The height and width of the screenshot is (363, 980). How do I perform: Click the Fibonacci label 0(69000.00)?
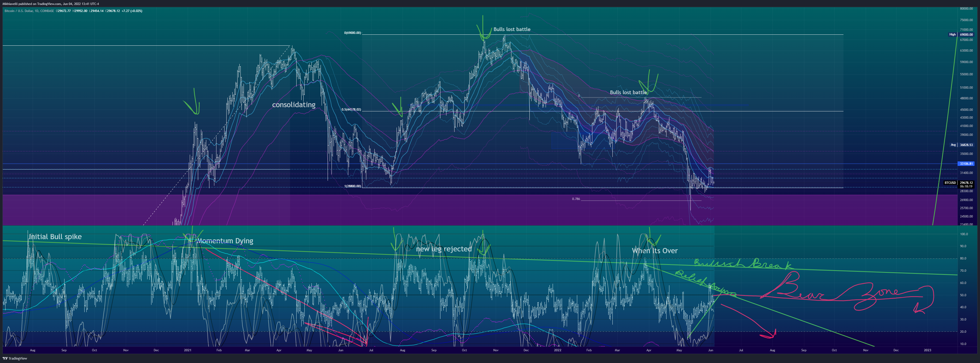pos(352,33)
